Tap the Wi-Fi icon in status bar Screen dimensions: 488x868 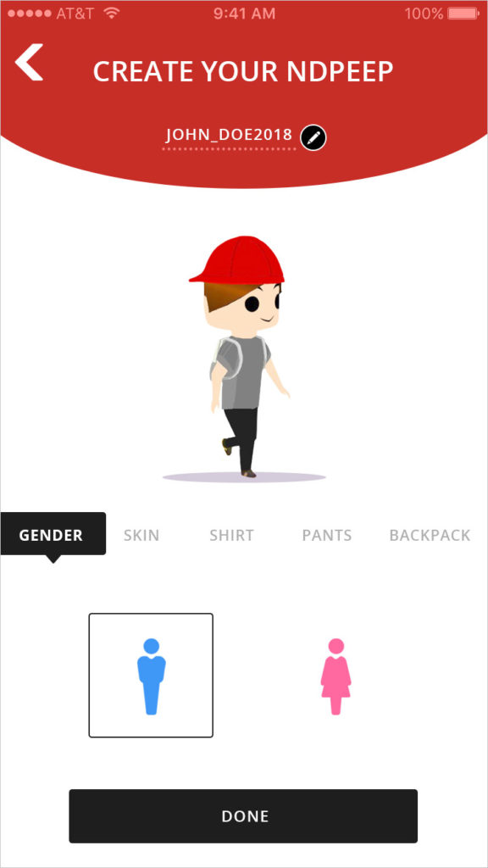pos(113,13)
